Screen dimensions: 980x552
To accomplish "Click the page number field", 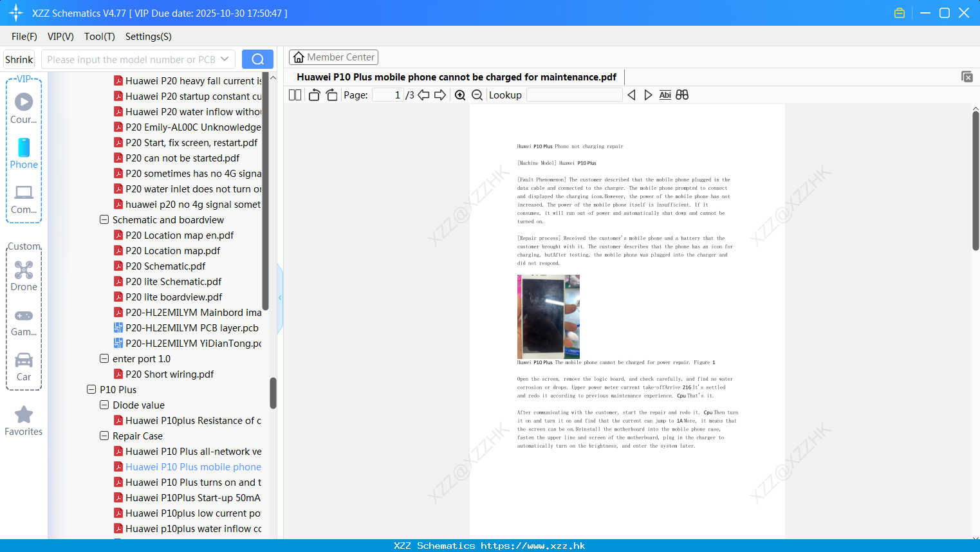I will click(x=388, y=95).
